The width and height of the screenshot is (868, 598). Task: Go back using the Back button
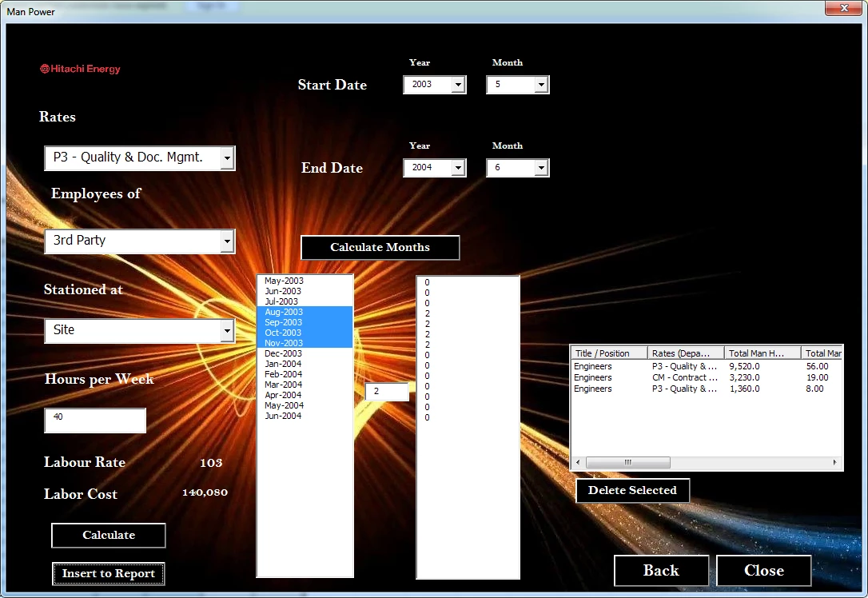tap(661, 570)
